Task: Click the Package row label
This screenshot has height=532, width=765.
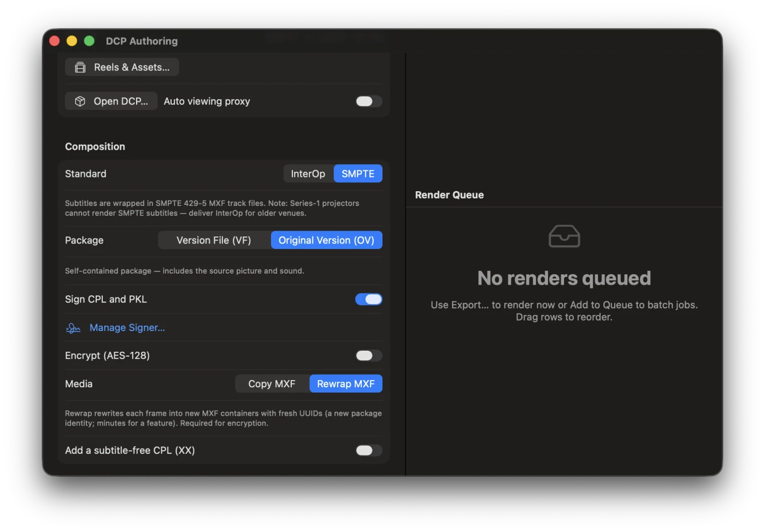Action: point(84,240)
